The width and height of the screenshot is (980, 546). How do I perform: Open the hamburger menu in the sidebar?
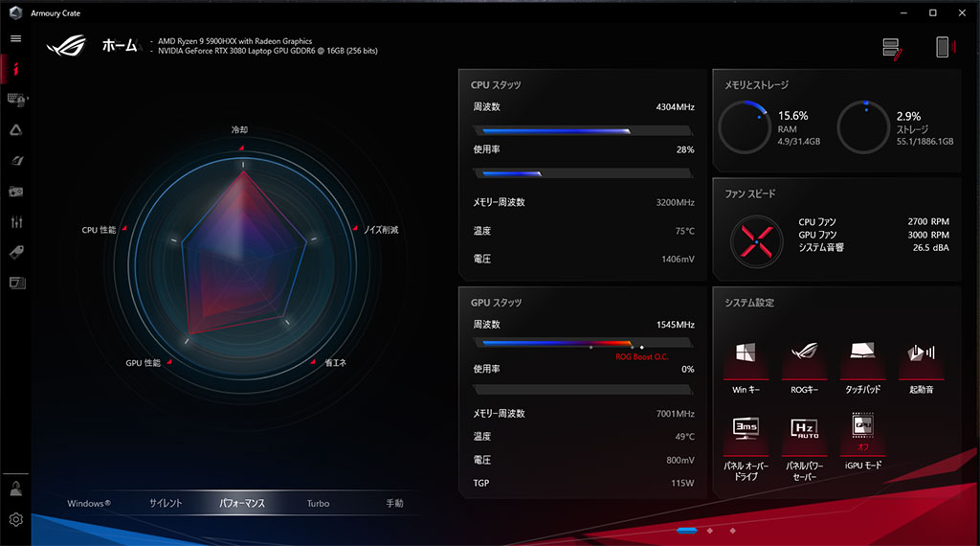click(15, 38)
